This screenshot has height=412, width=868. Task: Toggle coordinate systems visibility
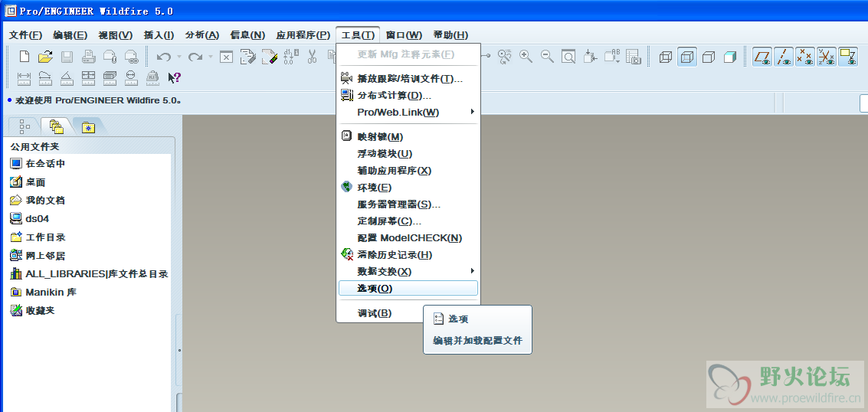click(827, 57)
